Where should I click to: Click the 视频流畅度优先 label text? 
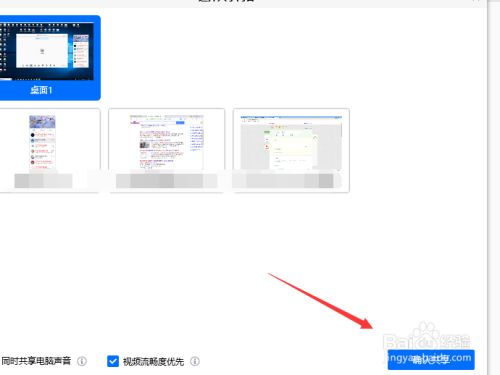coord(153,361)
